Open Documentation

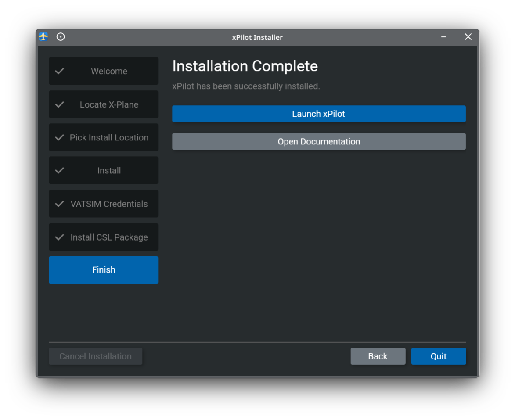click(x=319, y=141)
